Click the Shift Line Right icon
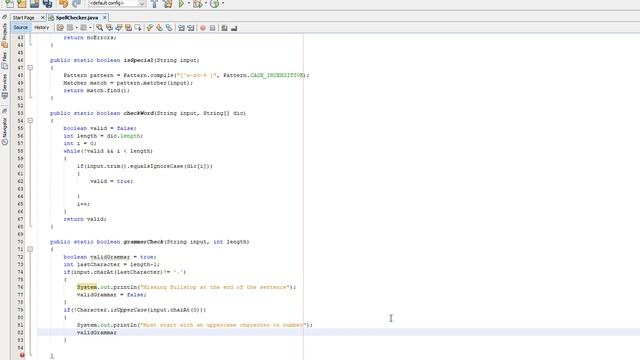The width and height of the screenshot is (640, 360). (x=191, y=28)
